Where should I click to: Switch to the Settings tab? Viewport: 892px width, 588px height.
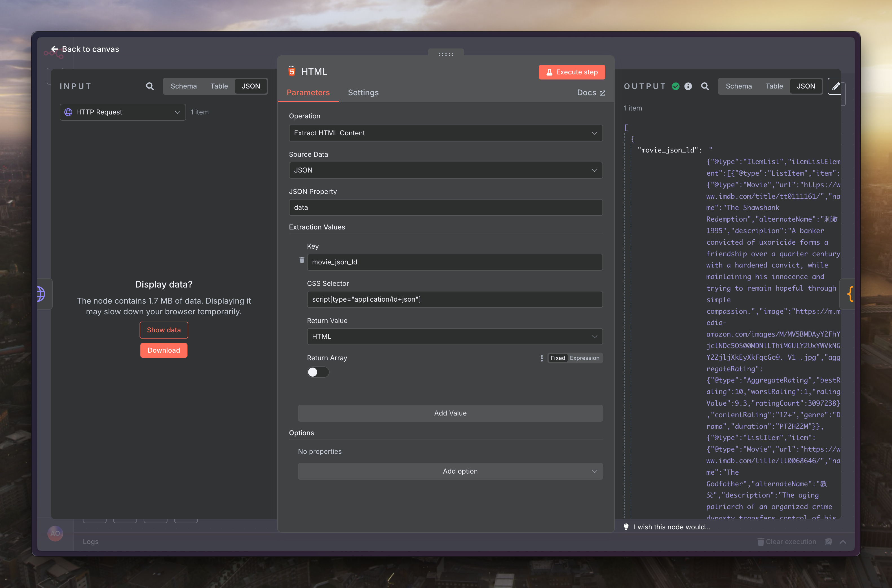(x=363, y=93)
